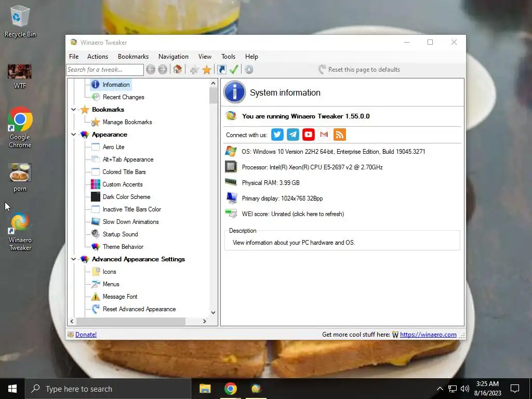Open the Navigation menu
The height and width of the screenshot is (399, 532).
pos(174,57)
